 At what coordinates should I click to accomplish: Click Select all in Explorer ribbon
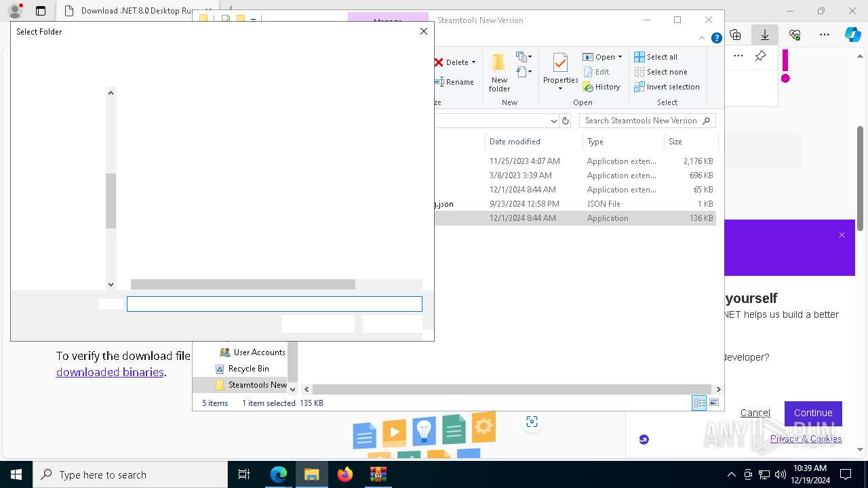[x=656, y=57]
